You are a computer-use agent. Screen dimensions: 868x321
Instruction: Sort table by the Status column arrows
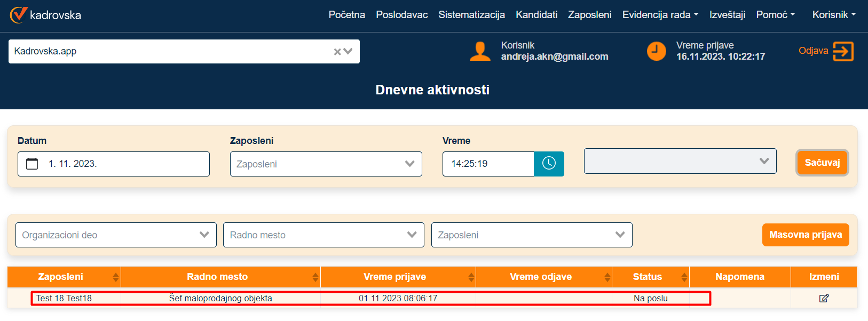684,277
